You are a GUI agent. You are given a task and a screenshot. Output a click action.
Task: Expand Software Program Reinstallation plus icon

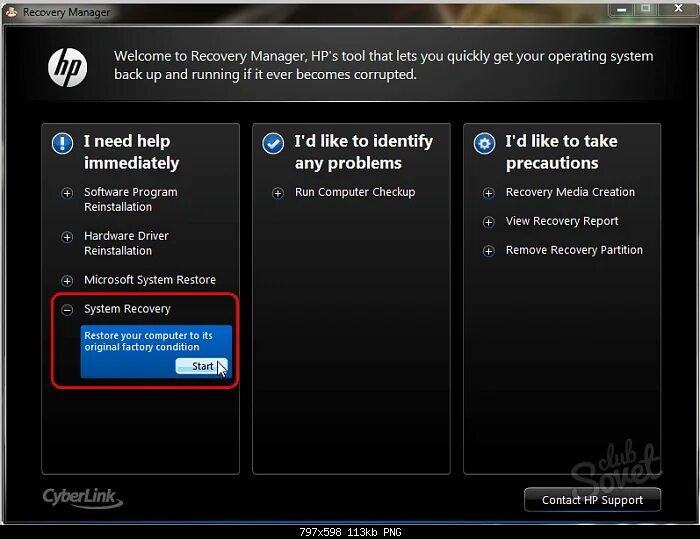pos(67,193)
